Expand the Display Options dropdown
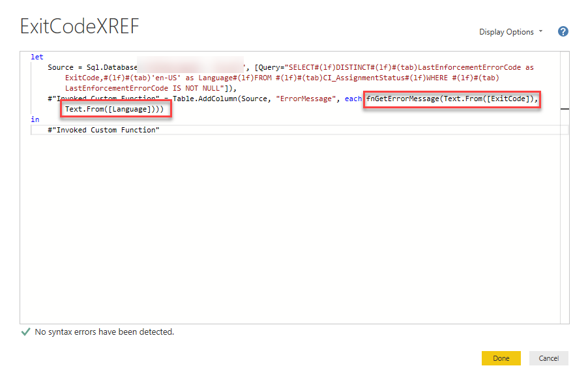588x385 pixels. point(510,32)
